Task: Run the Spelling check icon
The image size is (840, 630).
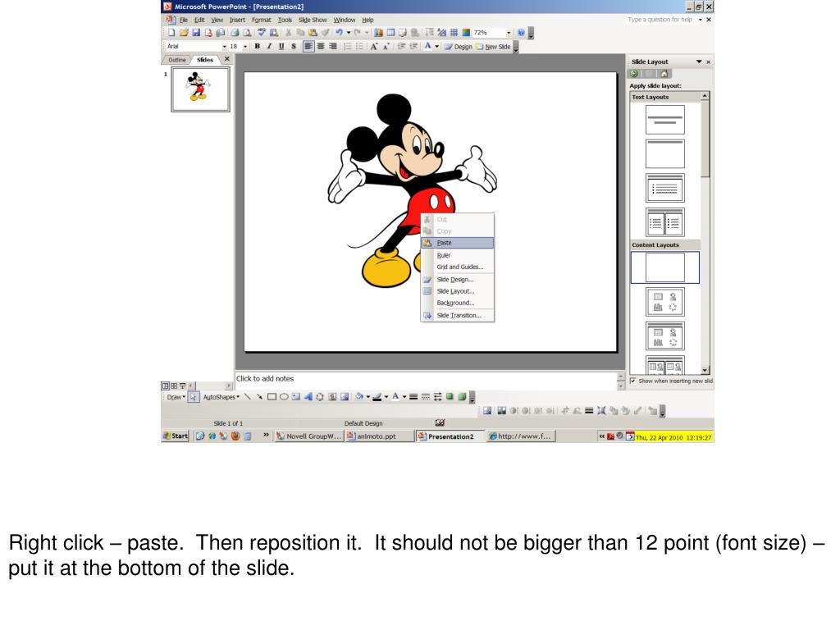Action: (262, 33)
